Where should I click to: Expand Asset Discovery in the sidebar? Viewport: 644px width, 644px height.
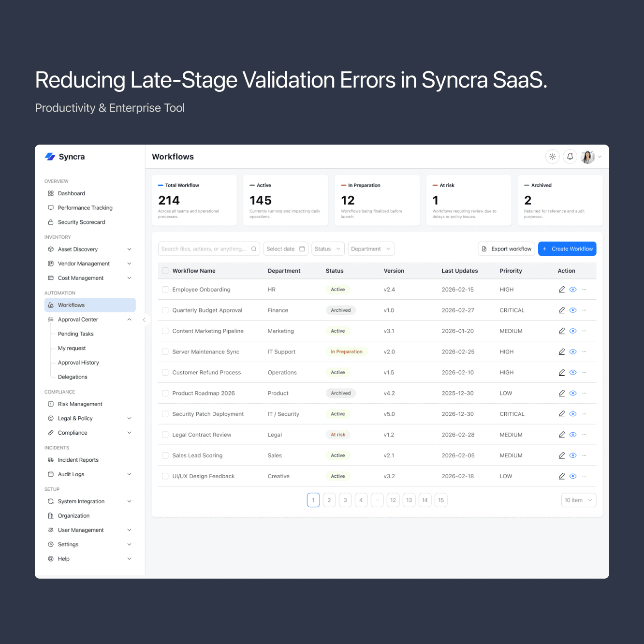(129, 249)
